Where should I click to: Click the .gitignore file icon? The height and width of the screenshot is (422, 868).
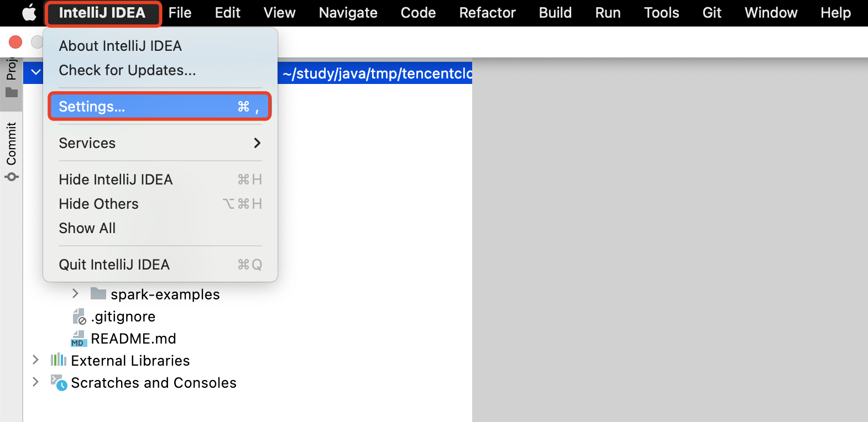[x=80, y=317]
